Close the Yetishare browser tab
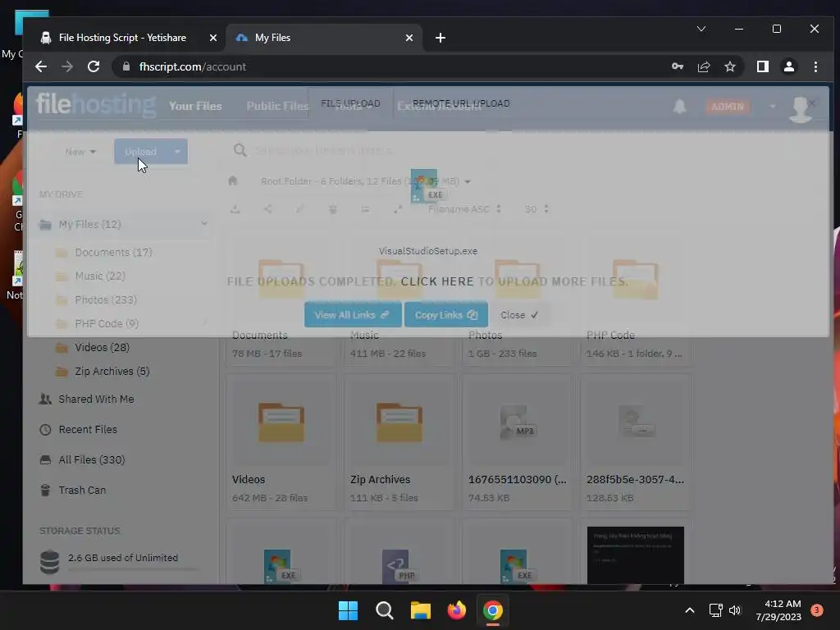The width and height of the screenshot is (840, 630). click(212, 38)
